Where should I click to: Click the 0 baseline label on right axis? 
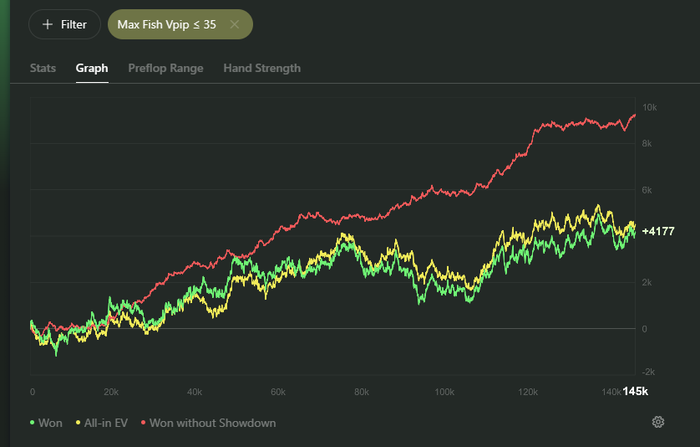tap(644, 329)
